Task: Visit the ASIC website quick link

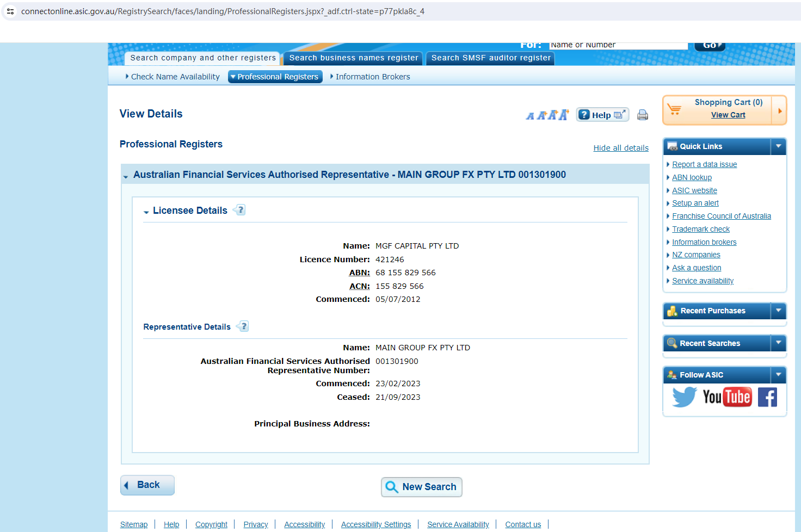Action: (694, 190)
